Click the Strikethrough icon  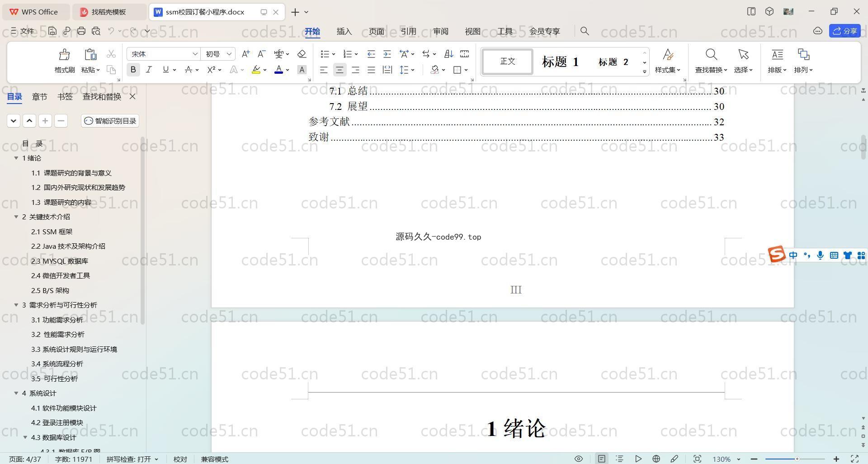189,70
